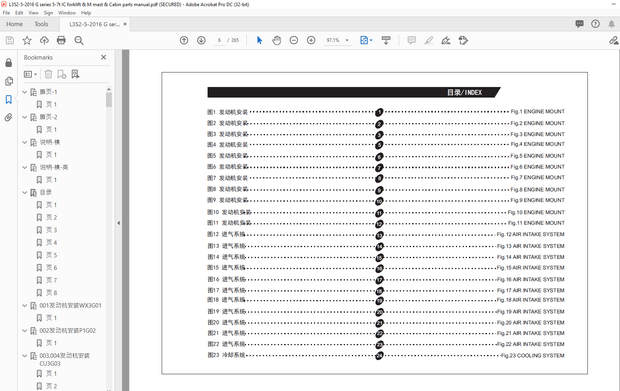Collapse the 001发动机安装WX3G01 bookmark
The height and width of the screenshot is (391, 620).
pos(25,306)
